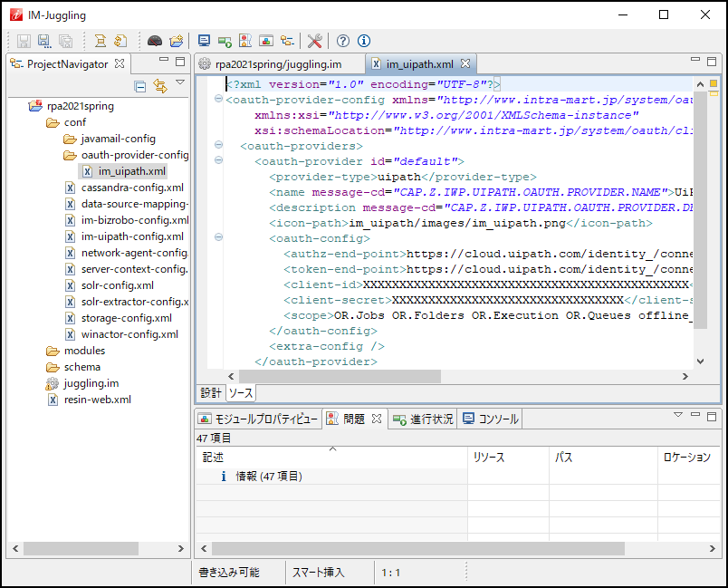This screenshot has height=588, width=728.
Task: Click the information circle icon
Action: [x=363, y=41]
